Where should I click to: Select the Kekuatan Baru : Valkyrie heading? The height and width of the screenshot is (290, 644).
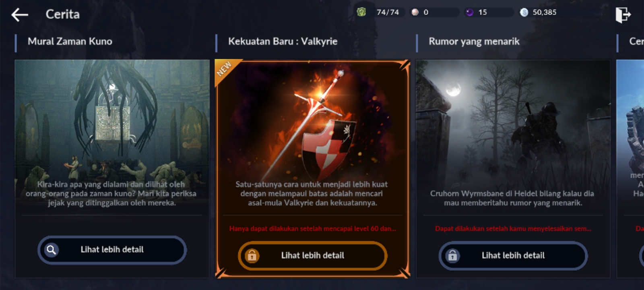pyautogui.click(x=283, y=41)
